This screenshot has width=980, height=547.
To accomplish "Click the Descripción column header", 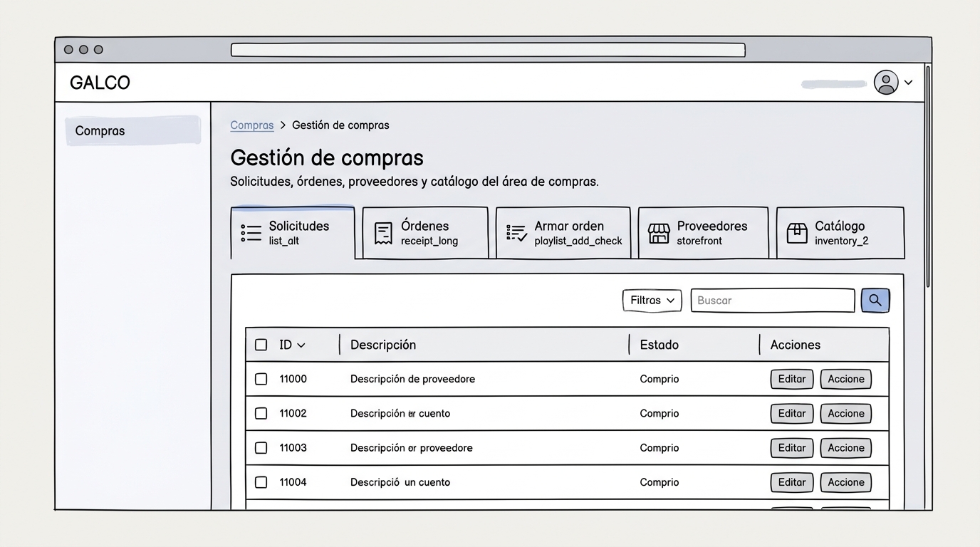I will pos(383,345).
